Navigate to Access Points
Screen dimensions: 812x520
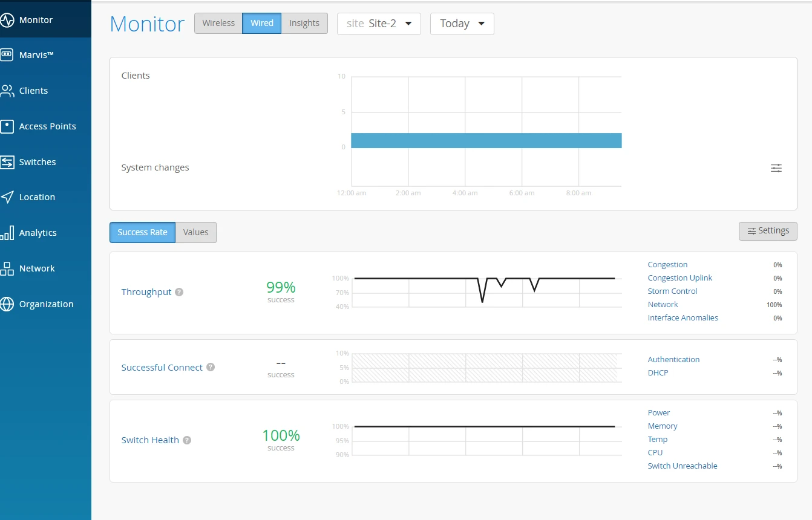48,126
